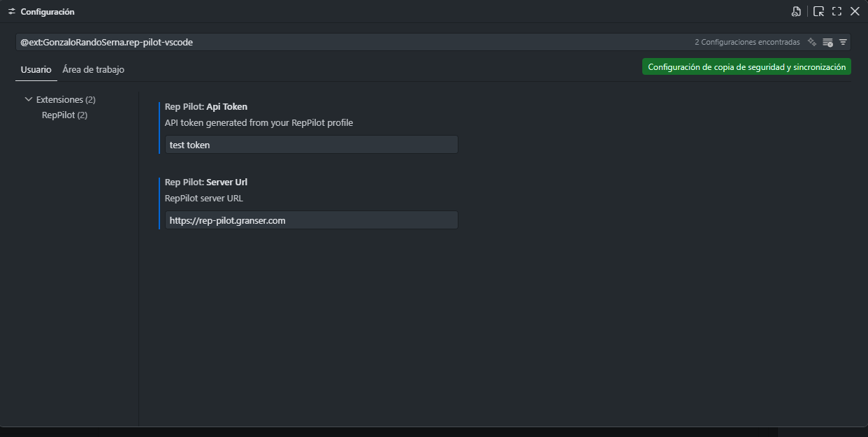The height and width of the screenshot is (437, 868).
Task: Click the Configuración title text
Action: tap(48, 12)
